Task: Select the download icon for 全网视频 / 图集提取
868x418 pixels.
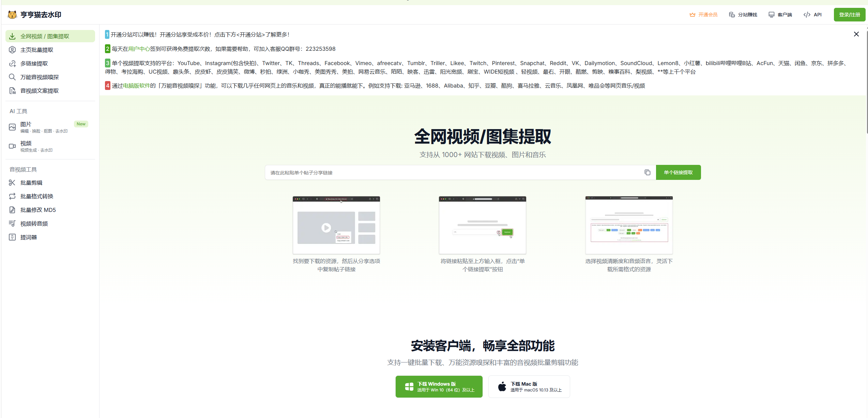Action: coord(12,36)
